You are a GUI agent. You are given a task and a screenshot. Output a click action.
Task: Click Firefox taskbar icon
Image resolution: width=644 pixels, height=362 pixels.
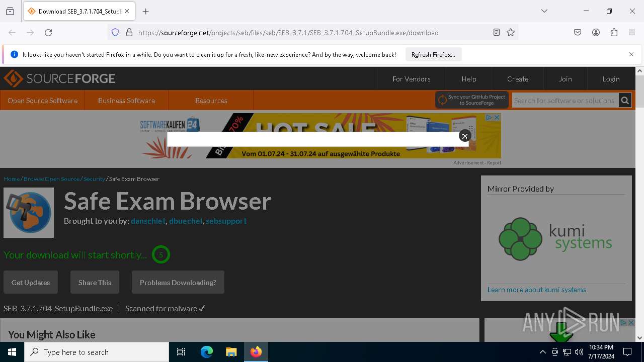click(x=256, y=352)
